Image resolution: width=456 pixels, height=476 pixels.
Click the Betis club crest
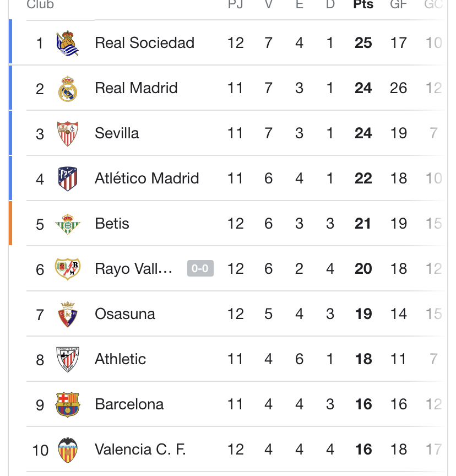(x=67, y=224)
